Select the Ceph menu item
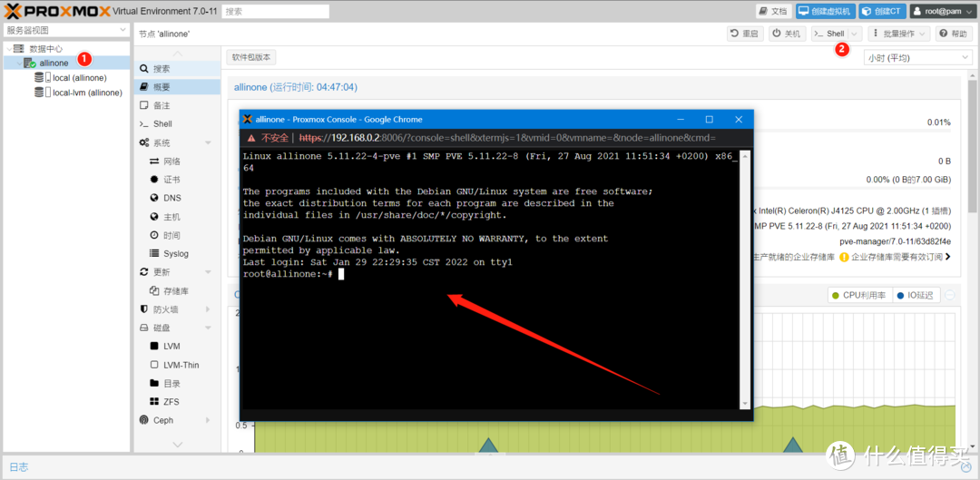Image resolution: width=980 pixels, height=480 pixels. click(177, 421)
